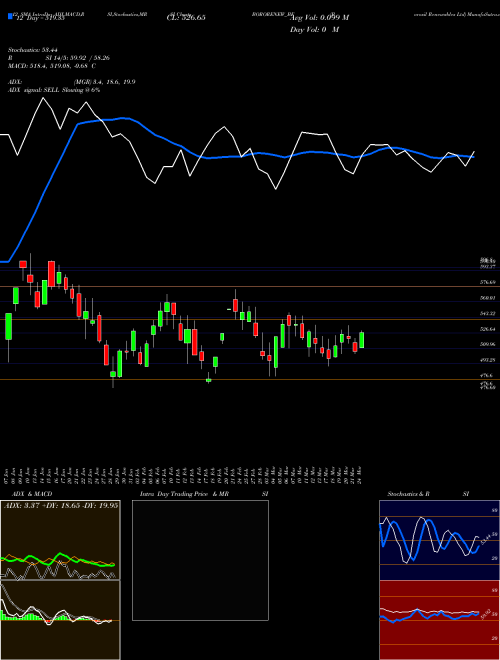Image resolution: width=500 pixels, height=660 pixels.
Task: Select the 'ADX signal: SELL Slowing @ 6%' text
Action: coord(54,90)
